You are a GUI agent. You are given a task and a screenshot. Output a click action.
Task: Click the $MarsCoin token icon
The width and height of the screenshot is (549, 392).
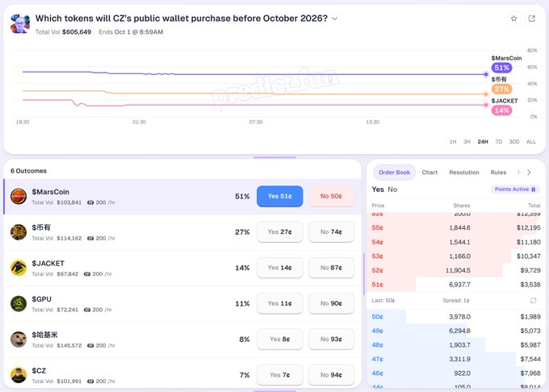[19, 196]
